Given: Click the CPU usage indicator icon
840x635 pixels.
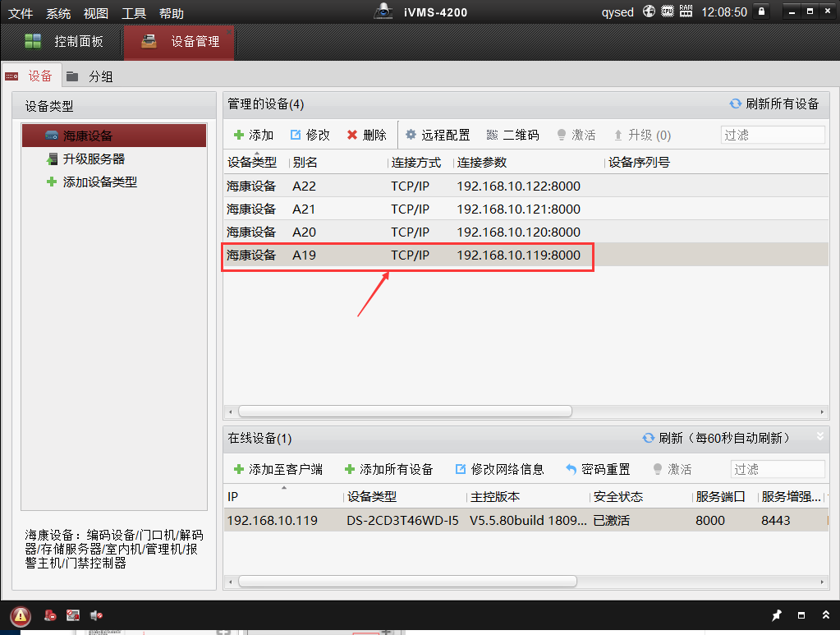Looking at the screenshot, I should click(668, 12).
